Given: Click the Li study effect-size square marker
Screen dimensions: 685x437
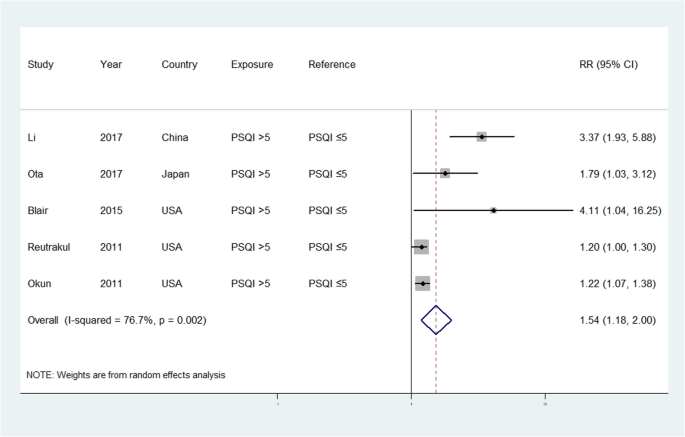Looking at the screenshot, I should pos(482,136).
